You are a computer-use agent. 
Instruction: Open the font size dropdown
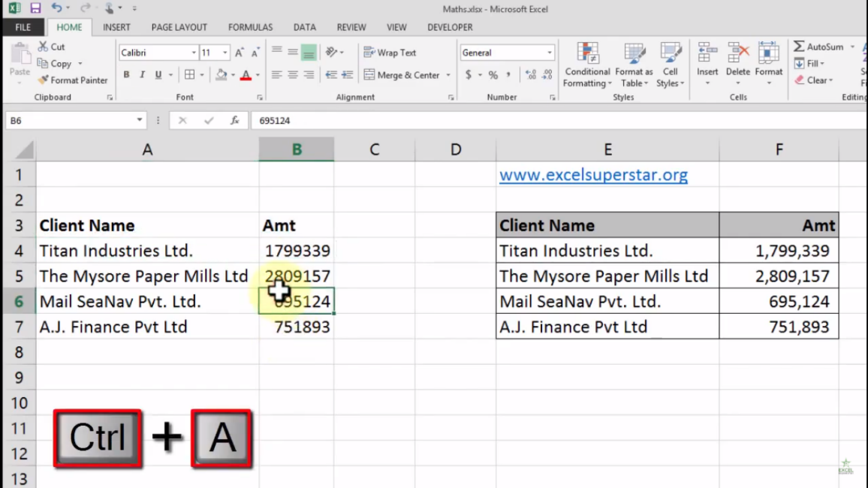[x=225, y=53]
